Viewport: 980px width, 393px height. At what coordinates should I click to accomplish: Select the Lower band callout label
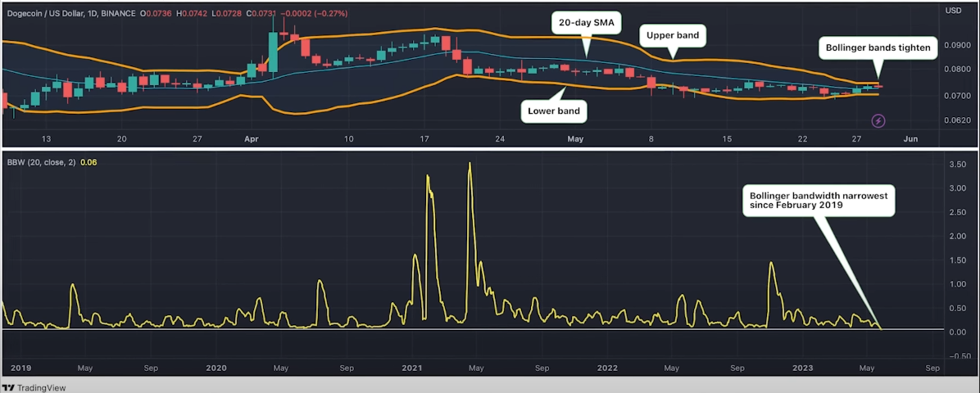click(x=553, y=111)
